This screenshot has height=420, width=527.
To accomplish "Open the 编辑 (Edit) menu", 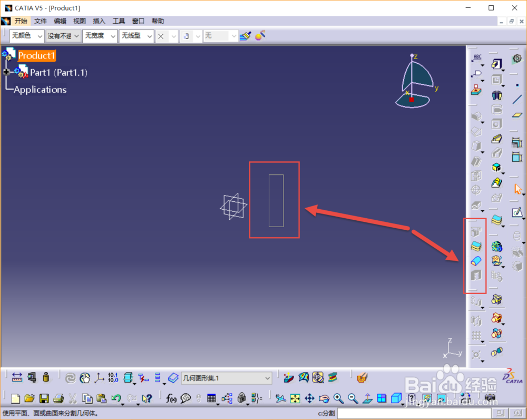I will (60, 21).
